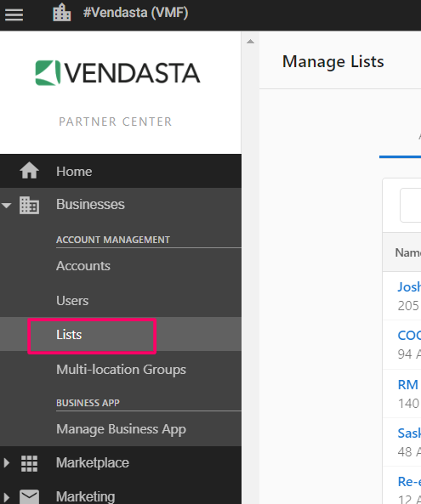Click the building icon beside #Vendasta
421x504 pixels.
[62, 13]
